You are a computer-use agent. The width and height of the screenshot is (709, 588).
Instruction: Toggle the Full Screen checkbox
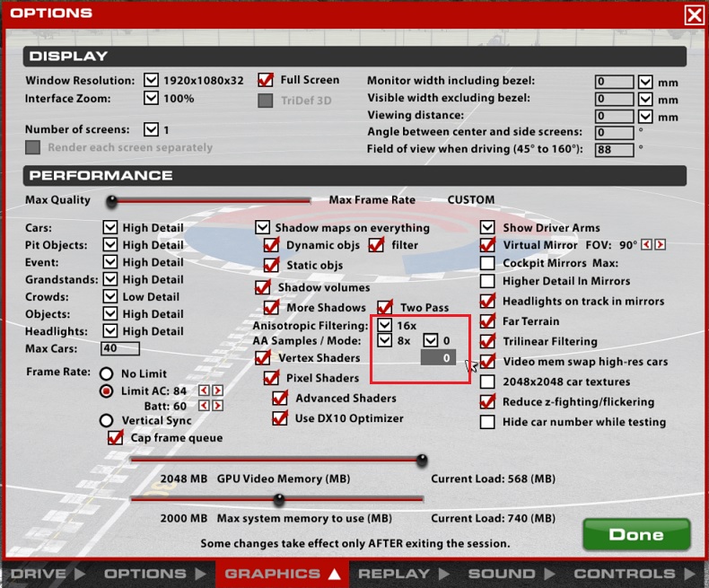[266, 80]
